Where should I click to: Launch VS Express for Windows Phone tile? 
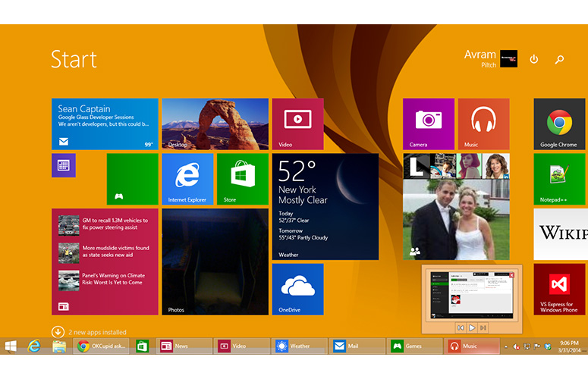coord(559,289)
